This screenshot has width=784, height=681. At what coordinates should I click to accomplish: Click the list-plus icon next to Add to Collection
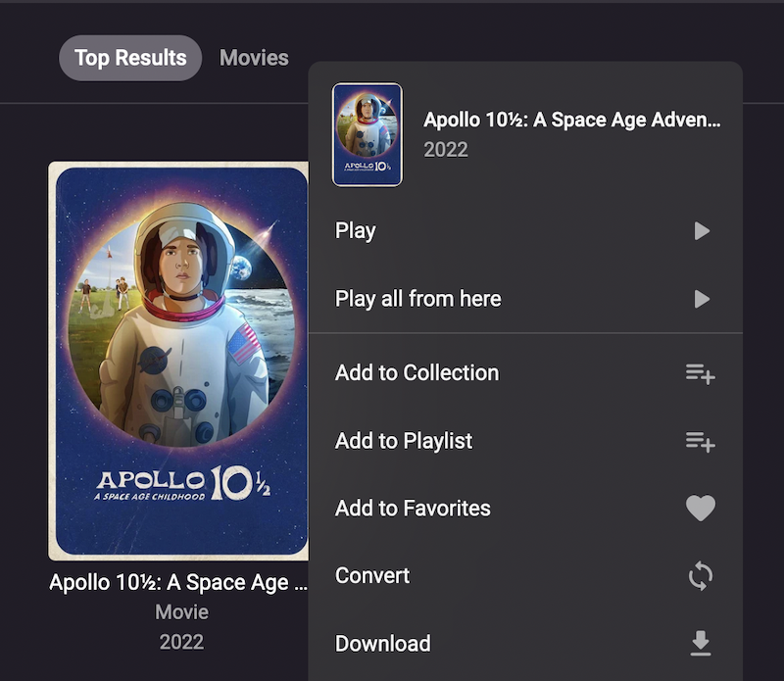tap(700, 373)
